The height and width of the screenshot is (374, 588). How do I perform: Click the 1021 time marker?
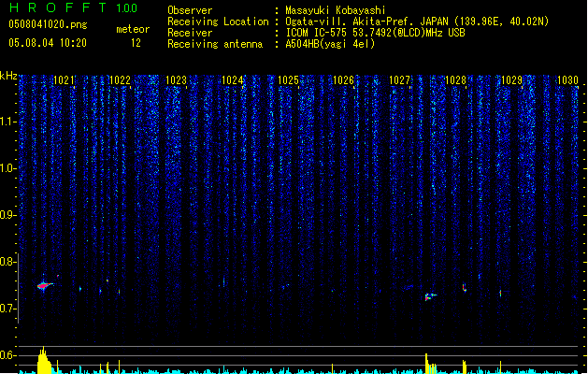pyautogui.click(x=64, y=80)
